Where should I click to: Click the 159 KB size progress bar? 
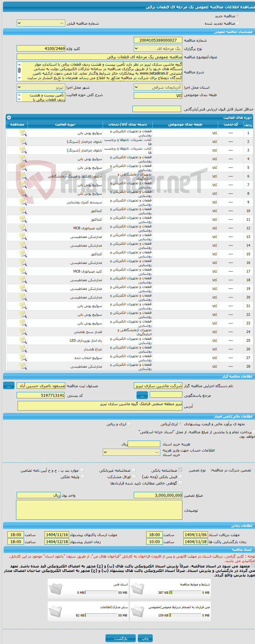click(x=185, y=615)
